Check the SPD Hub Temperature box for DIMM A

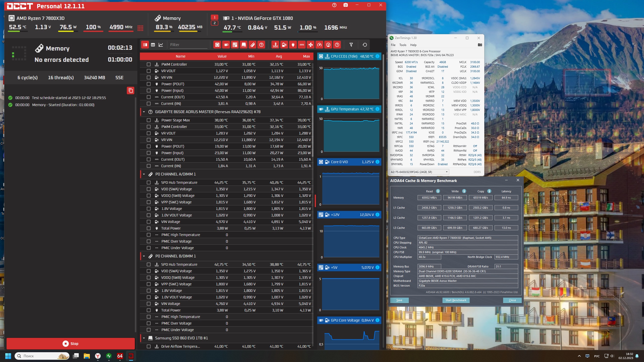point(149,183)
